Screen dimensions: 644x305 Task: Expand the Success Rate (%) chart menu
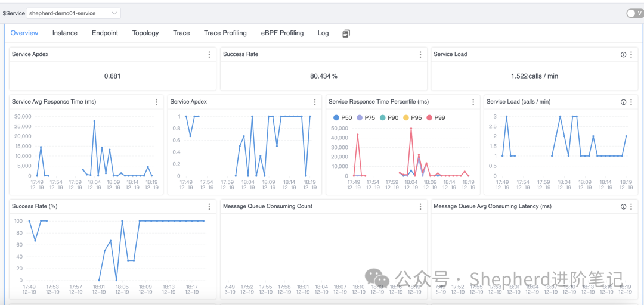point(209,207)
